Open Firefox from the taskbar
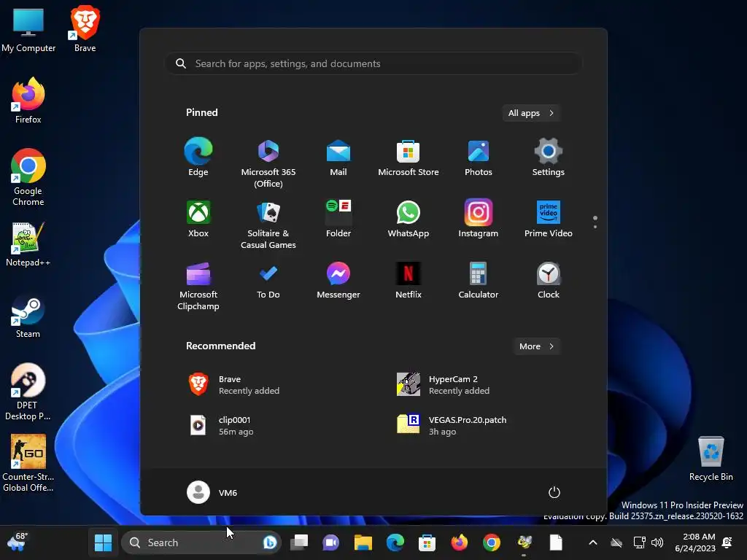This screenshot has width=747, height=560. point(460,542)
